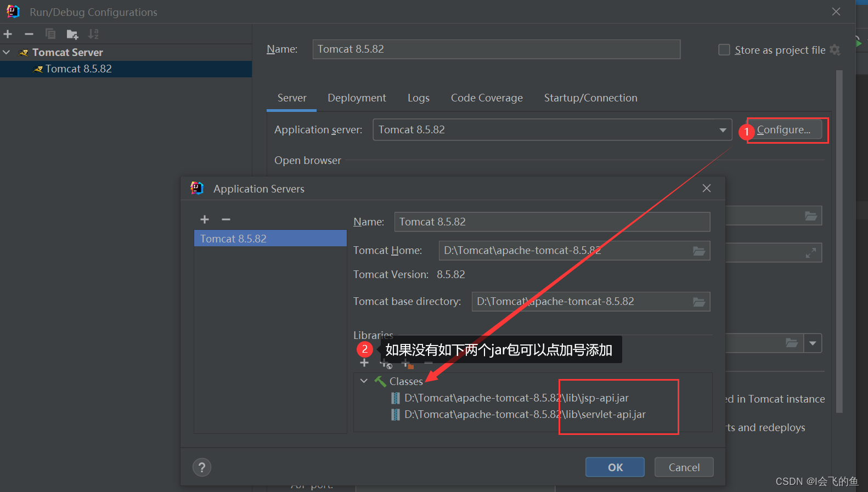Focus the run configuration Name field
The width and height of the screenshot is (868, 492).
(x=496, y=49)
